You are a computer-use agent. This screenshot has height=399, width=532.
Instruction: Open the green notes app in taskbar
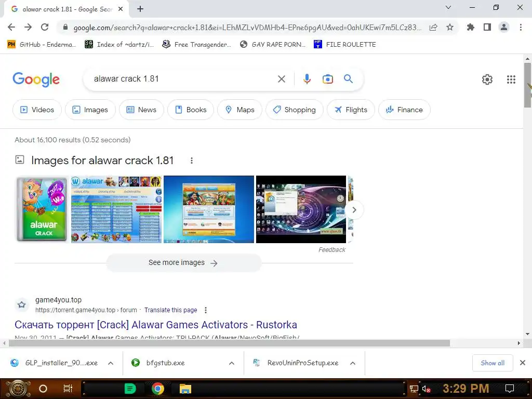pyautogui.click(x=130, y=389)
